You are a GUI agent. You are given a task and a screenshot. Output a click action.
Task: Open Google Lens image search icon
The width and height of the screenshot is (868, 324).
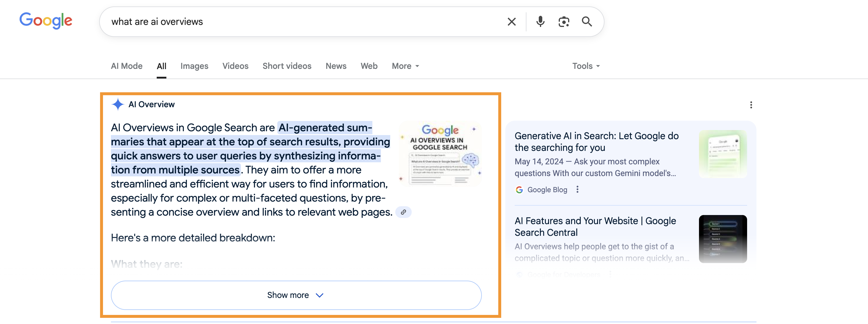tap(563, 22)
